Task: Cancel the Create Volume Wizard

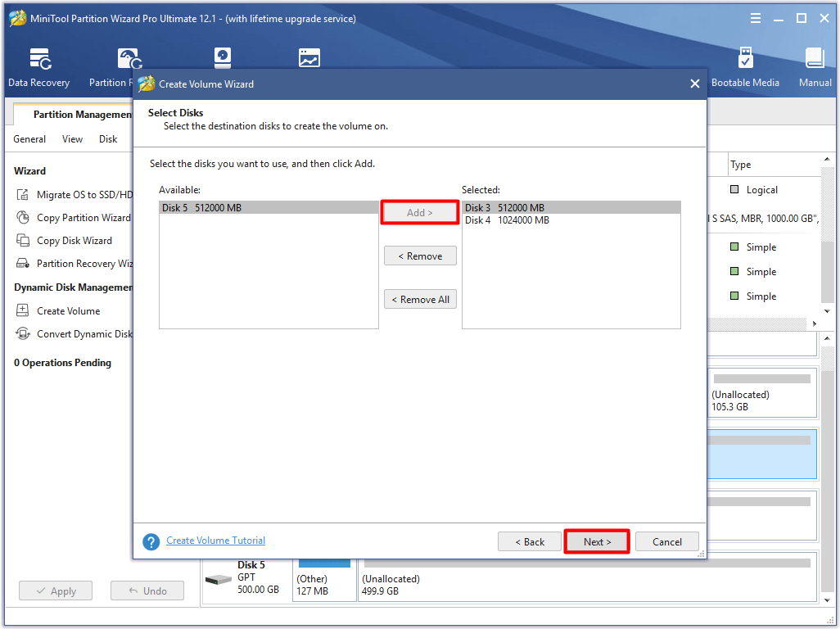Action: click(x=667, y=541)
